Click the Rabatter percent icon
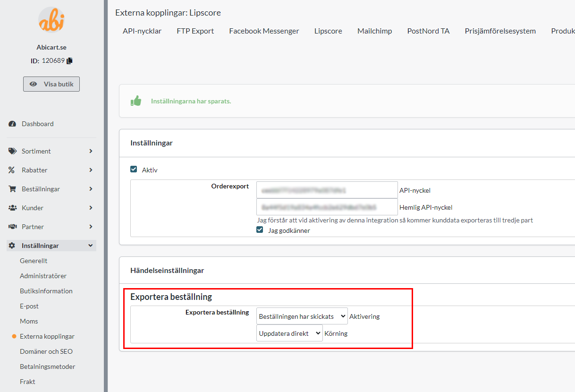 pyautogui.click(x=12, y=170)
